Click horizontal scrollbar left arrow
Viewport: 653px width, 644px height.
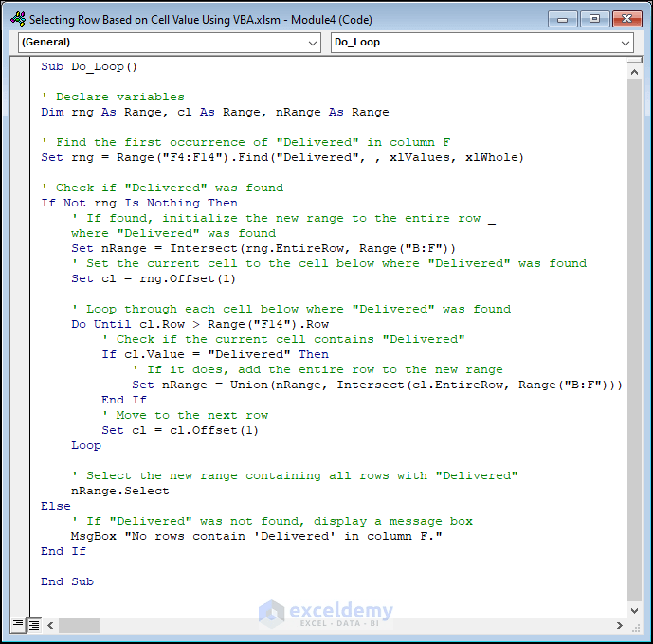pos(50,625)
